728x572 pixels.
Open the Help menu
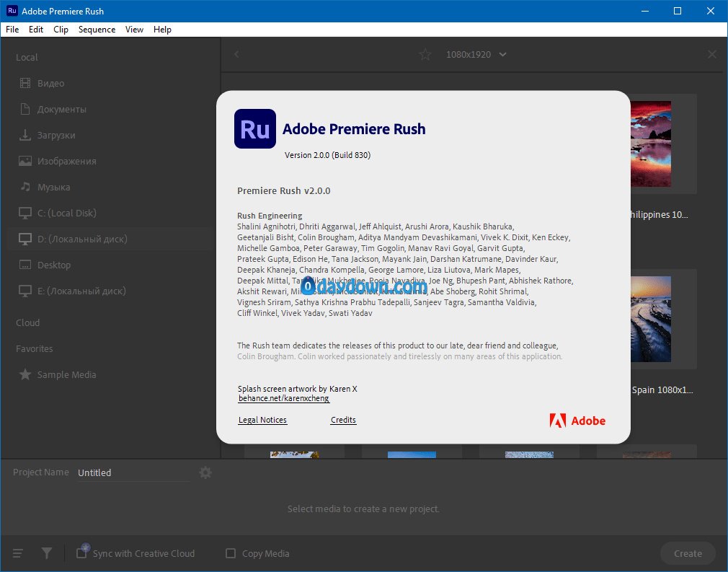(162, 30)
